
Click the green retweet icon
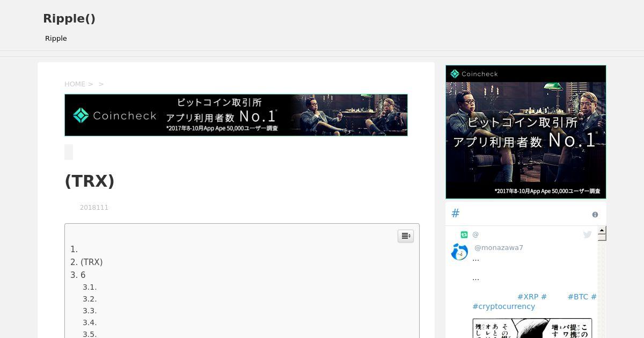point(464,234)
